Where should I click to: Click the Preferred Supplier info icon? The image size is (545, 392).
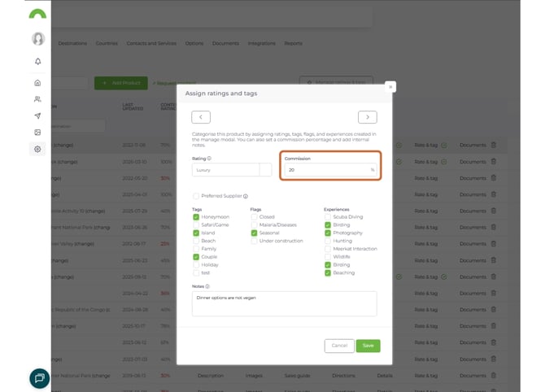tap(246, 196)
